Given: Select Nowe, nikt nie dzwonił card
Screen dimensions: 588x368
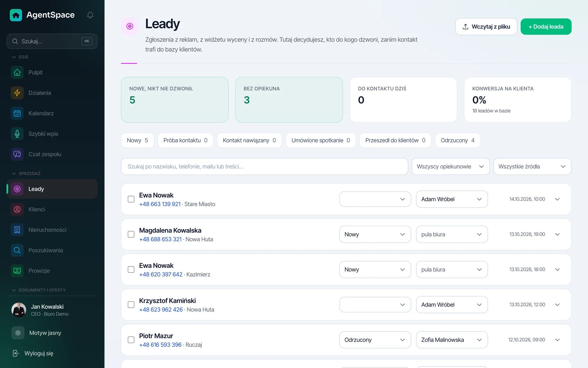Looking at the screenshot, I should 175,100.
